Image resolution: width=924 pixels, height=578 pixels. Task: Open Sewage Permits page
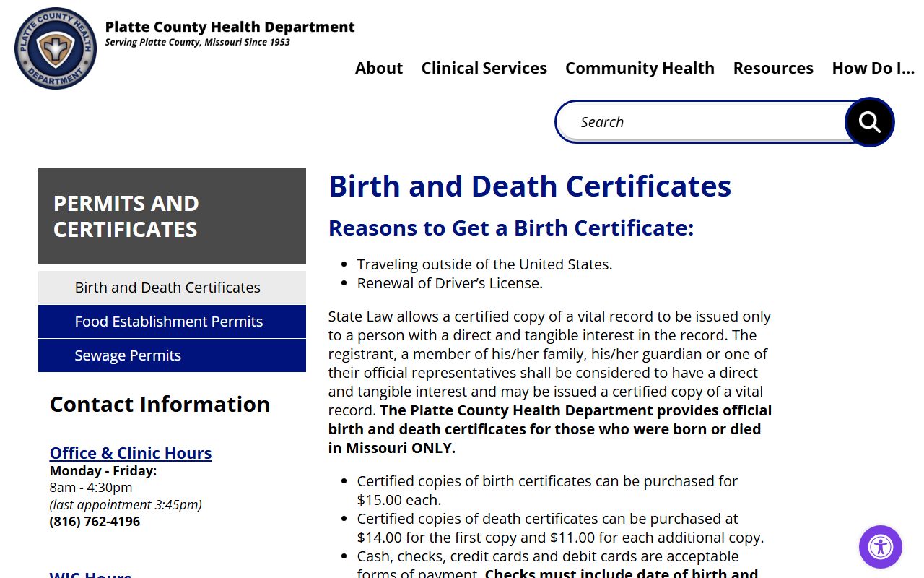pos(172,355)
